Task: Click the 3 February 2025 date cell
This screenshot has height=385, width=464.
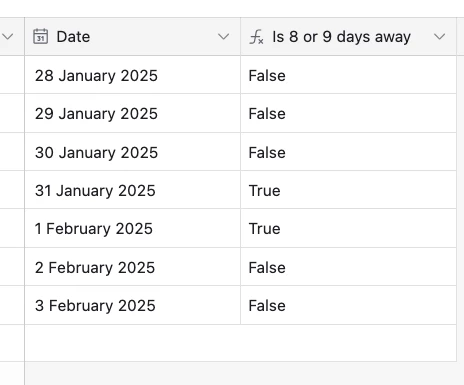Action: click(132, 305)
